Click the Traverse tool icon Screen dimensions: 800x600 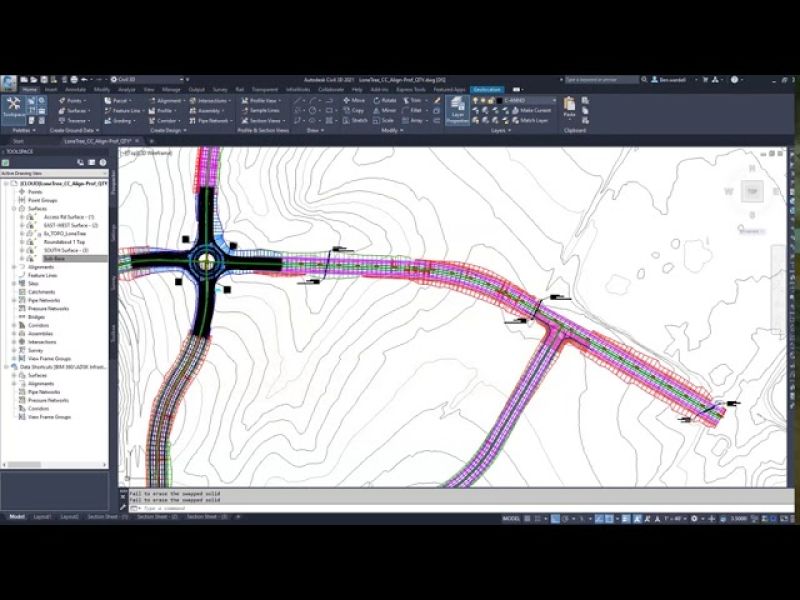(62, 121)
